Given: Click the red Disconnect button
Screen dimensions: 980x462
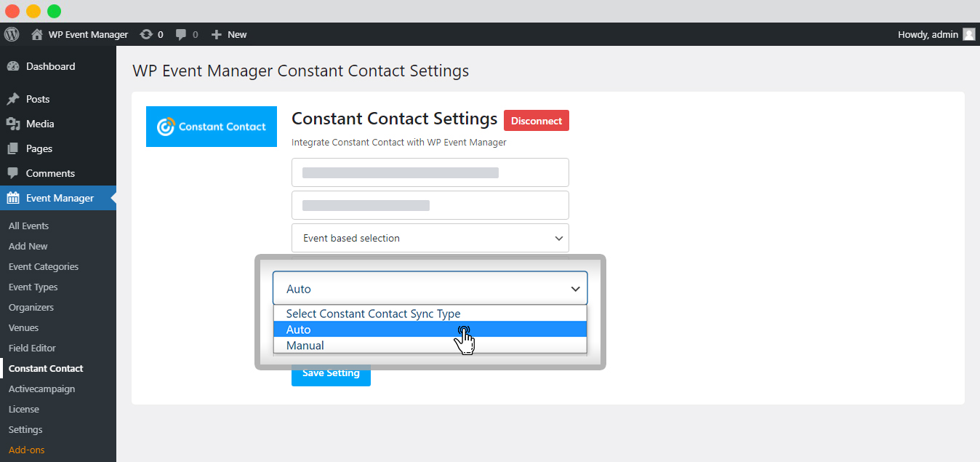Looking at the screenshot, I should pos(537,121).
